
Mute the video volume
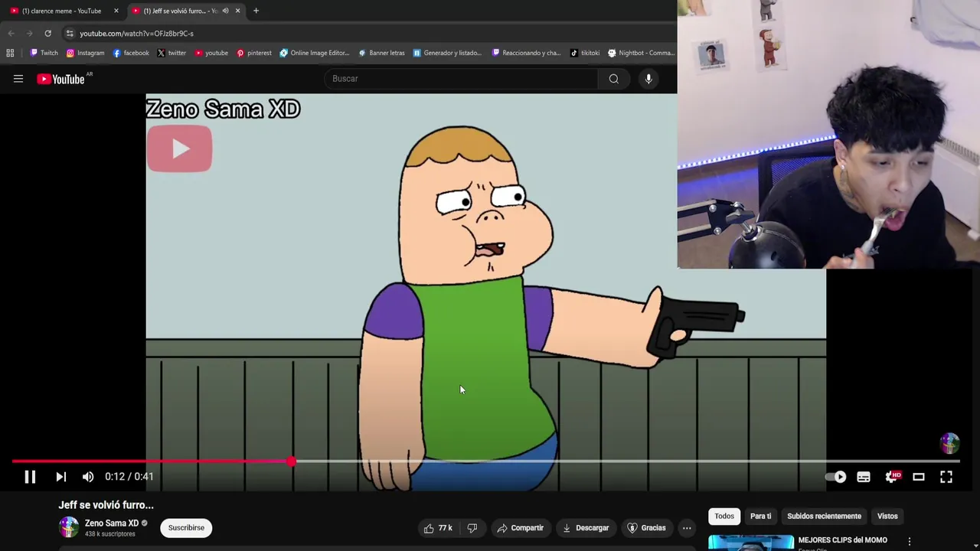point(88,477)
